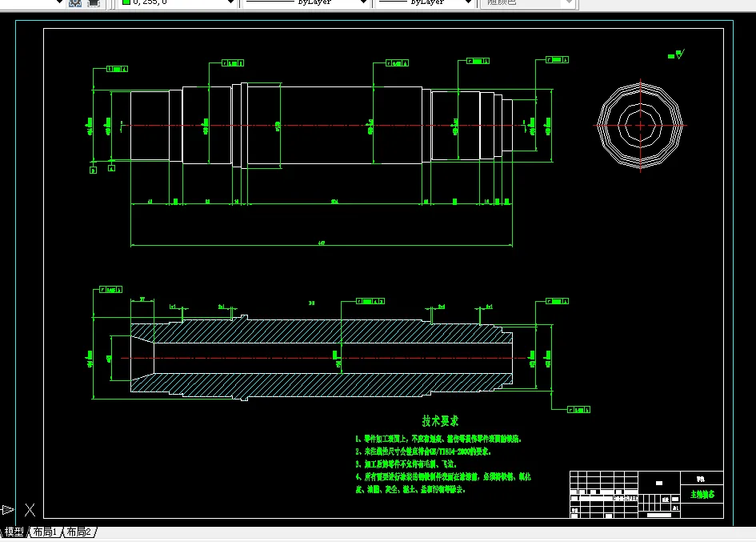
Task: Select technical requirement line 4 text
Action: pos(443,483)
